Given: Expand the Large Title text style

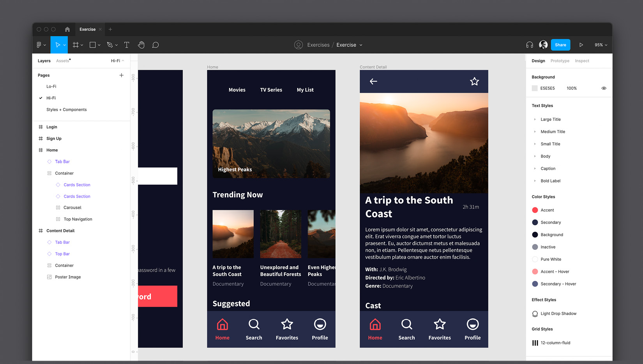Looking at the screenshot, I should coord(535,119).
